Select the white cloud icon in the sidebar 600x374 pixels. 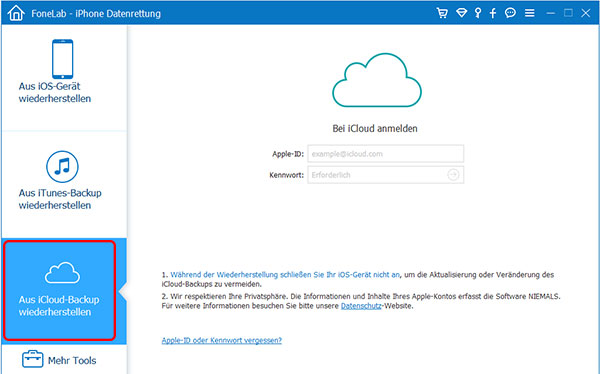click(x=62, y=273)
